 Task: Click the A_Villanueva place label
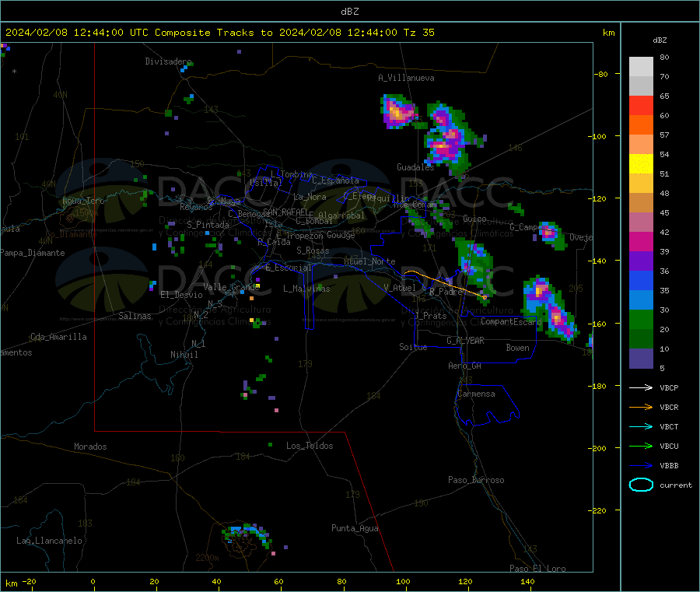(406, 78)
